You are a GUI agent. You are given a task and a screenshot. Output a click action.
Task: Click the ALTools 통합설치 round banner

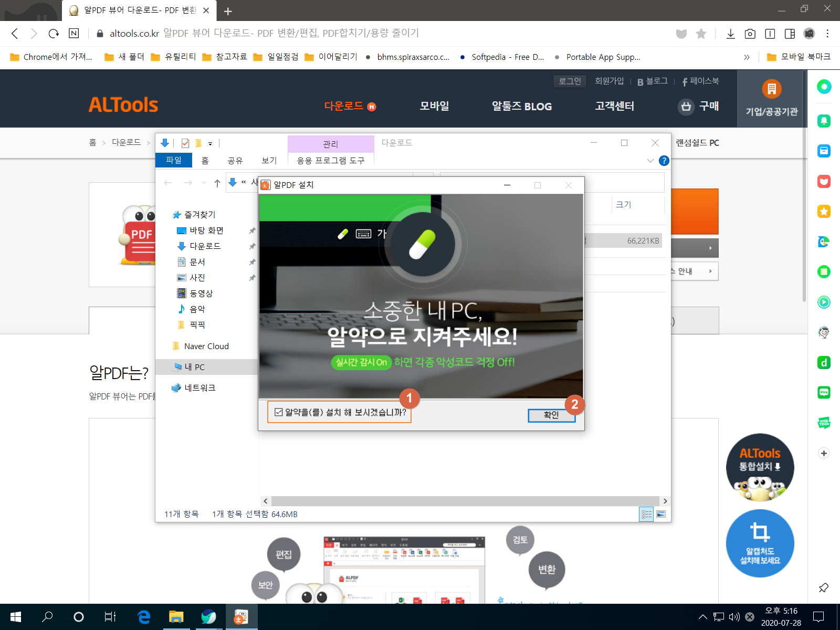coord(760,467)
